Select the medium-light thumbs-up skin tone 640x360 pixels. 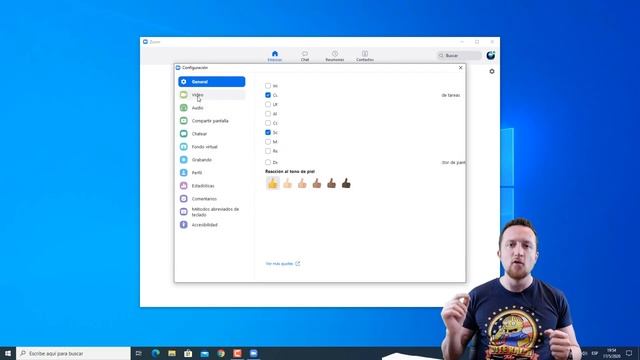[x=302, y=184]
